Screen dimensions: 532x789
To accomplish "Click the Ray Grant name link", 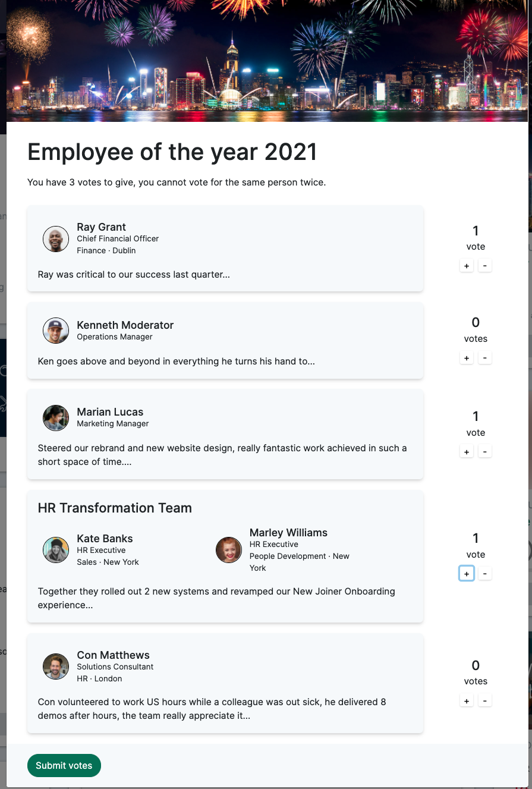I will pyautogui.click(x=102, y=227).
